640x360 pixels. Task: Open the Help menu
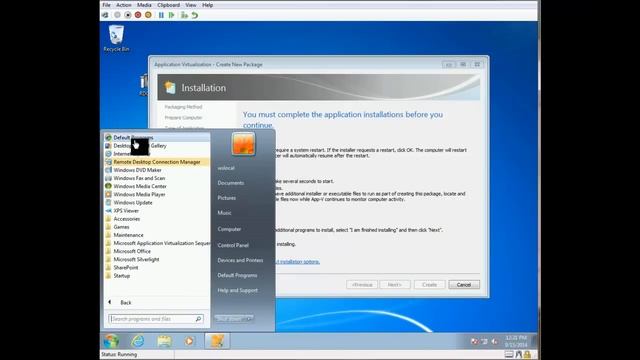point(207,5)
